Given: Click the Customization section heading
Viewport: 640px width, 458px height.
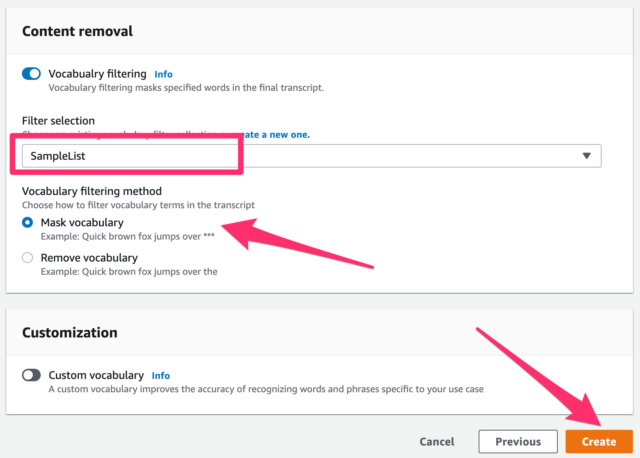Looking at the screenshot, I should point(70,333).
